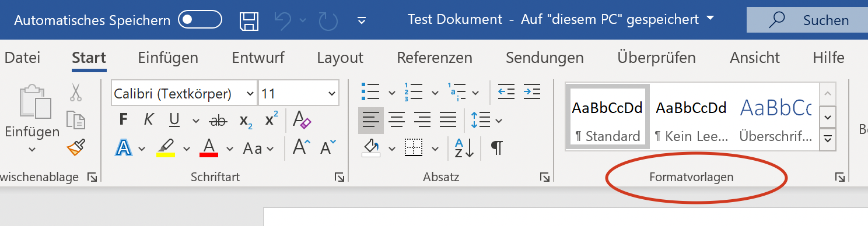The image size is (868, 226).
Task: Click the copy icon
Action: pos(76,119)
